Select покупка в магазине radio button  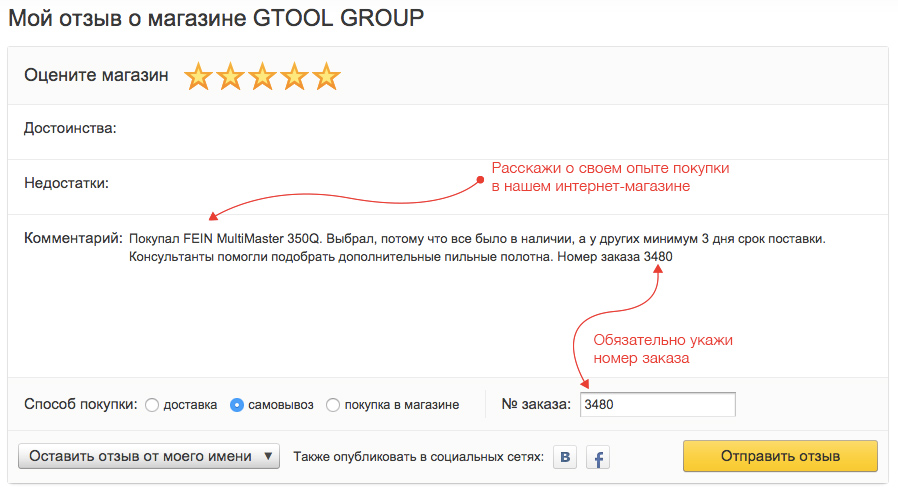click(333, 405)
